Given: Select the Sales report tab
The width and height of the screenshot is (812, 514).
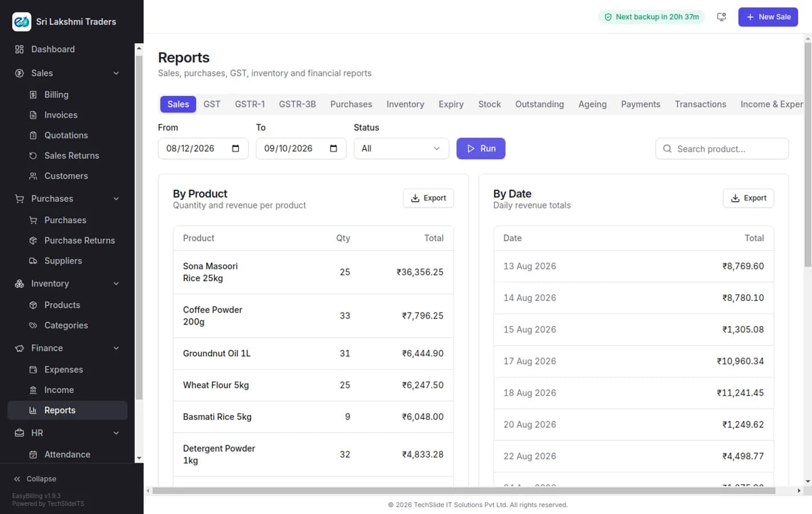Looking at the screenshot, I should (x=178, y=104).
